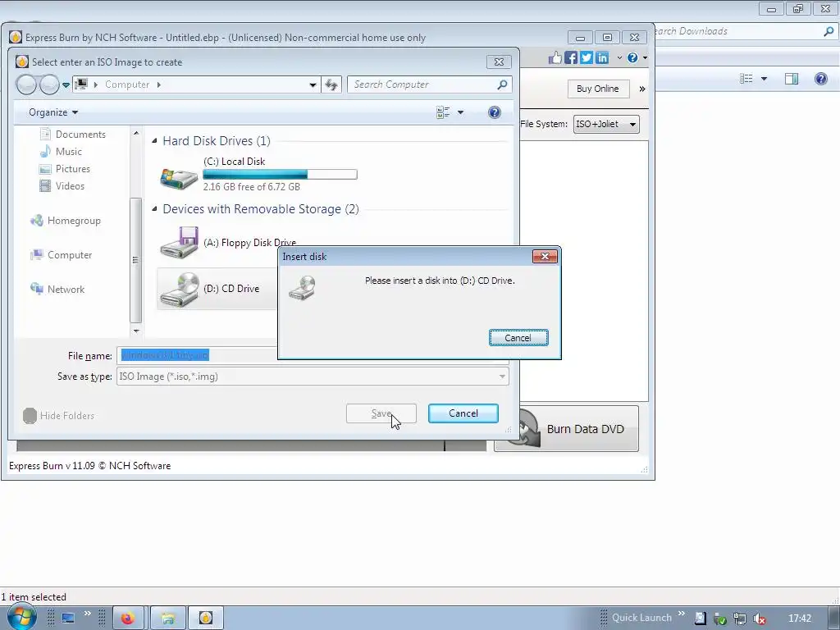
Task: Open the dialog's blue Help icon
Action: pyautogui.click(x=495, y=112)
